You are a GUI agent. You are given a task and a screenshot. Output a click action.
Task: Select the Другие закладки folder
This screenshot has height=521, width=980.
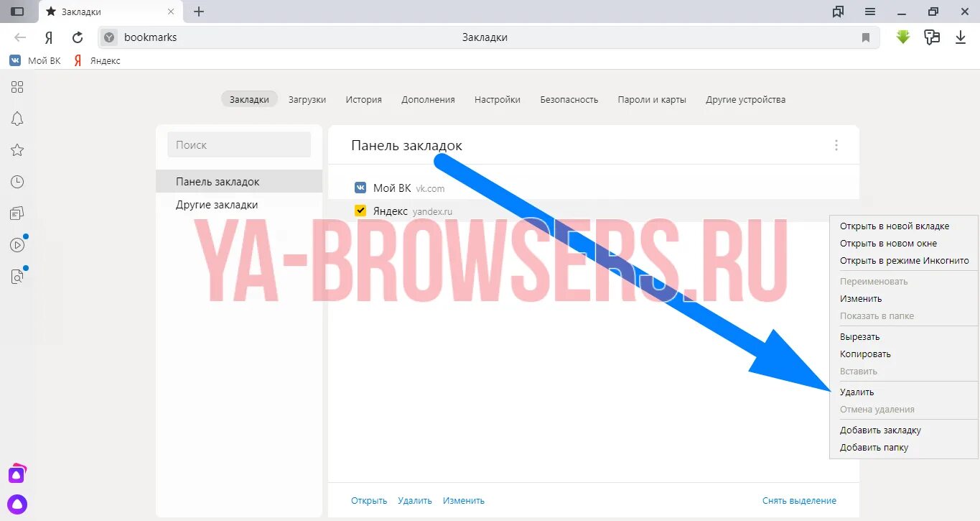click(x=239, y=205)
